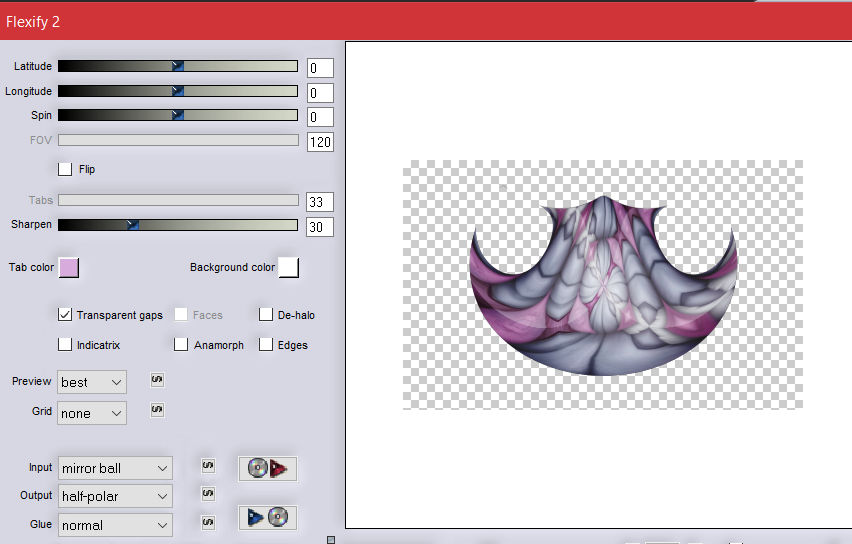The width and height of the screenshot is (852, 544).
Task: Click the shuffle icon next to Input
Action: coord(208,466)
